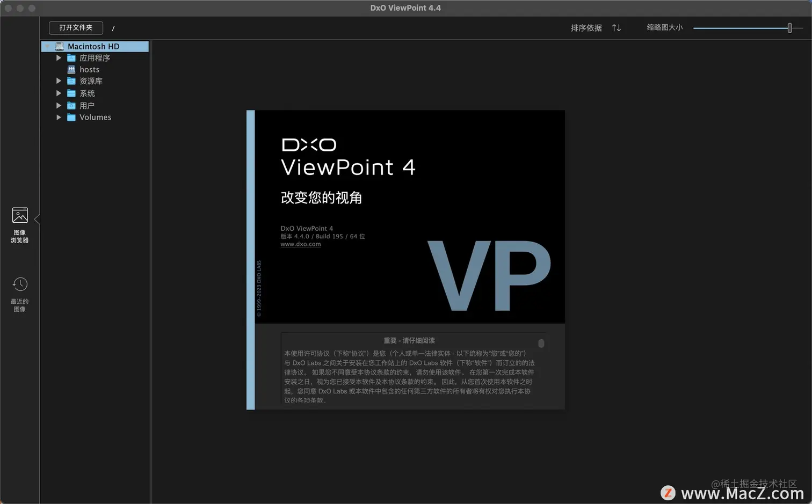Screen dimensions: 812x504
Task: Click the hosts file icon
Action: click(x=71, y=69)
